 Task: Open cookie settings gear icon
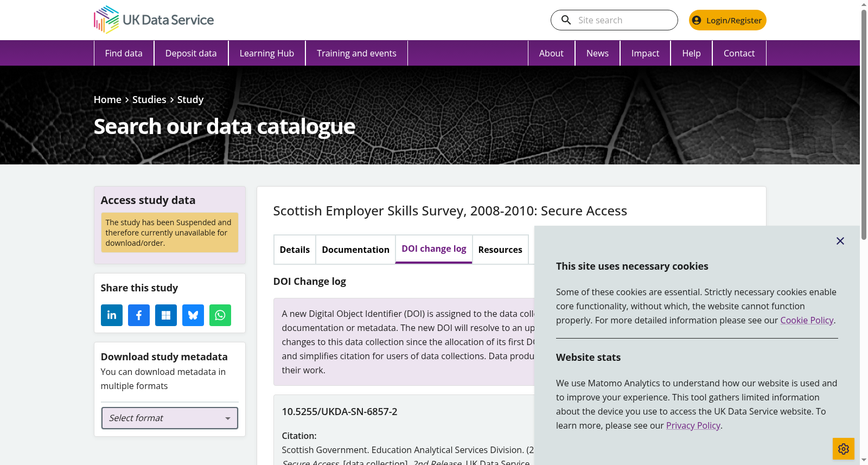coord(844,449)
